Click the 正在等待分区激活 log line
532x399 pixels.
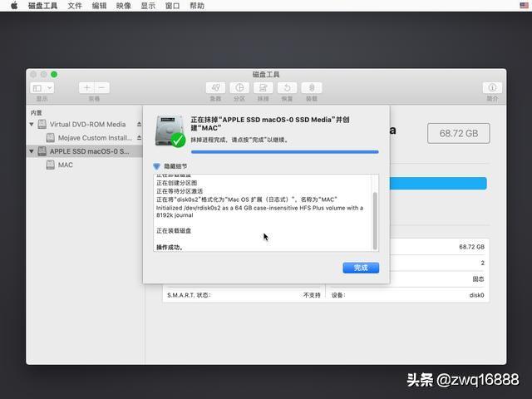pyautogui.click(x=180, y=191)
